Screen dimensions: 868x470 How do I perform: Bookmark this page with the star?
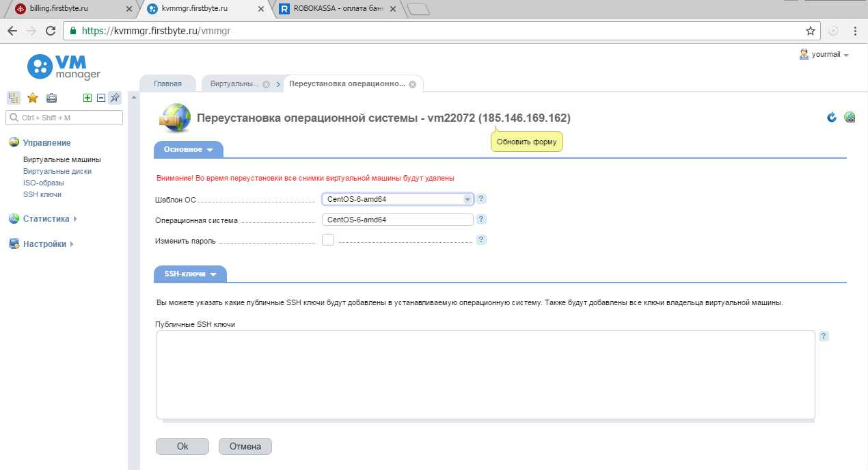811,31
